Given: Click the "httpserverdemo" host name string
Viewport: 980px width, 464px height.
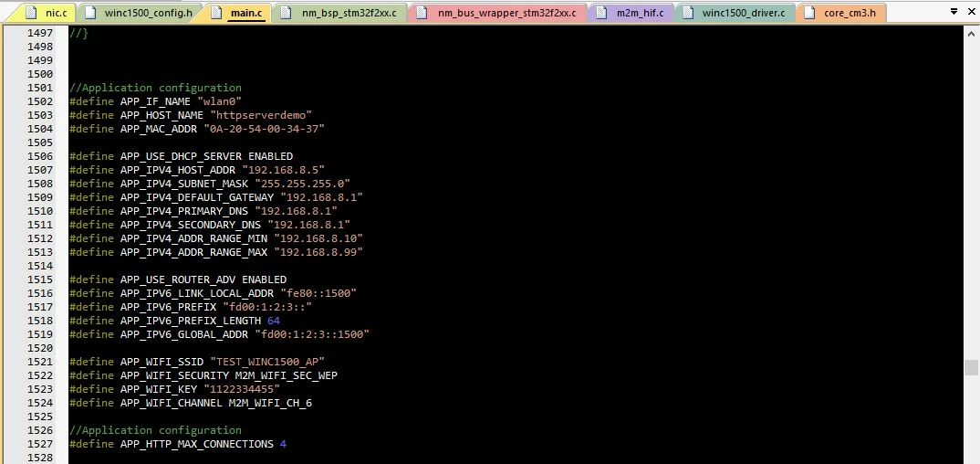Looking at the screenshot, I should pyautogui.click(x=261, y=115).
